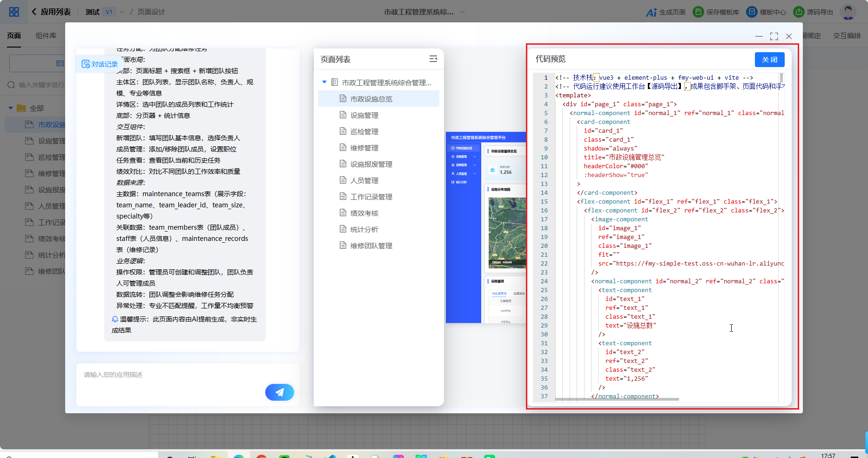The image size is (868, 458).
Task: Click the source code export icon
Action: tap(799, 12)
